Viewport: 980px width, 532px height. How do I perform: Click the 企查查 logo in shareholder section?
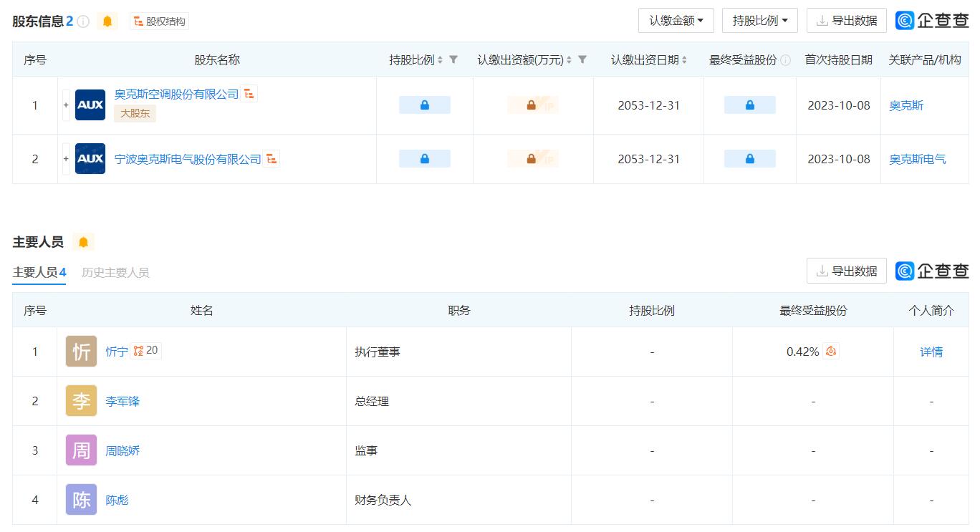(x=932, y=21)
